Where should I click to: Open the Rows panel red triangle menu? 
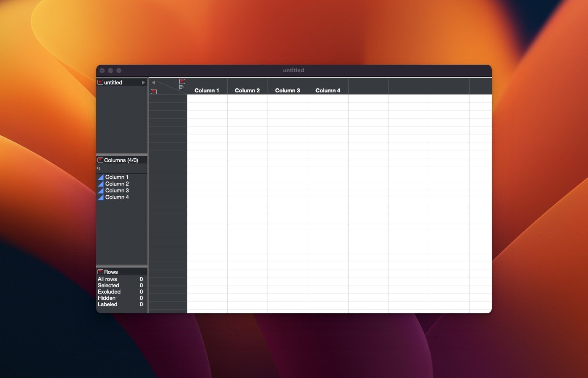(100, 272)
